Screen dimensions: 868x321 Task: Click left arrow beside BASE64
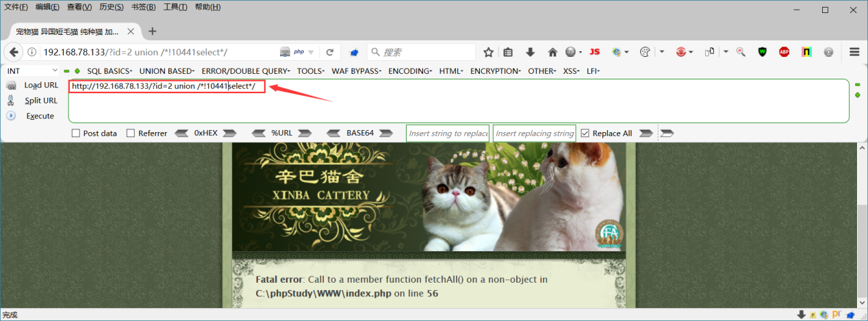(334, 133)
